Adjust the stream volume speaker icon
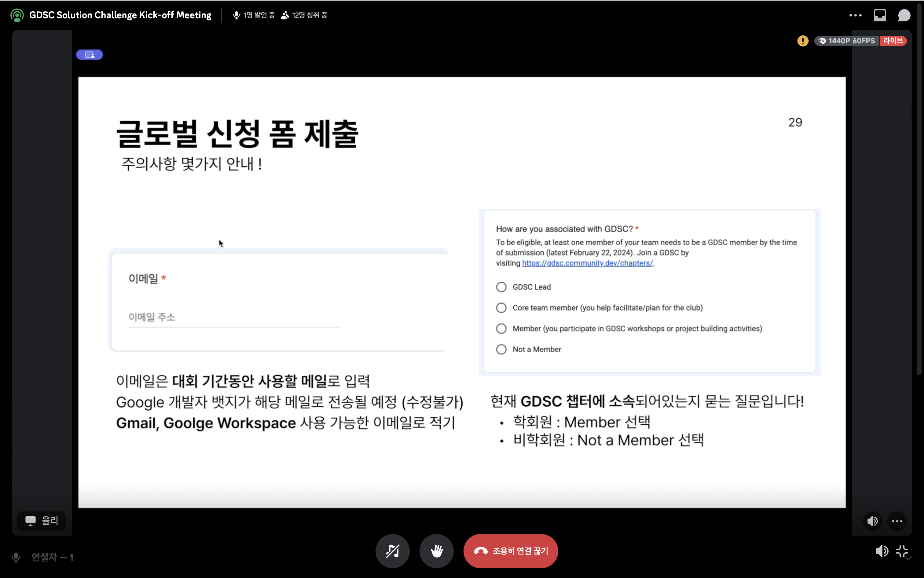Viewport: 924px width, 578px height. point(872,521)
